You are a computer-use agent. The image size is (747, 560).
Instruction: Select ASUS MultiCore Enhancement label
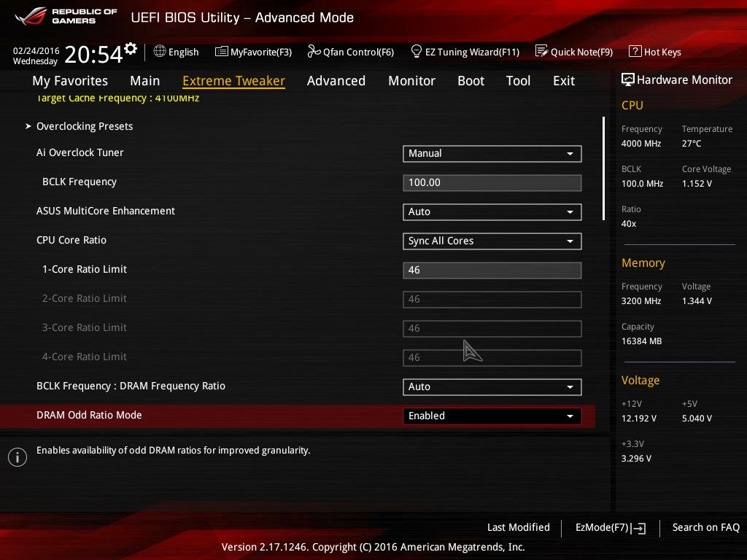point(106,211)
